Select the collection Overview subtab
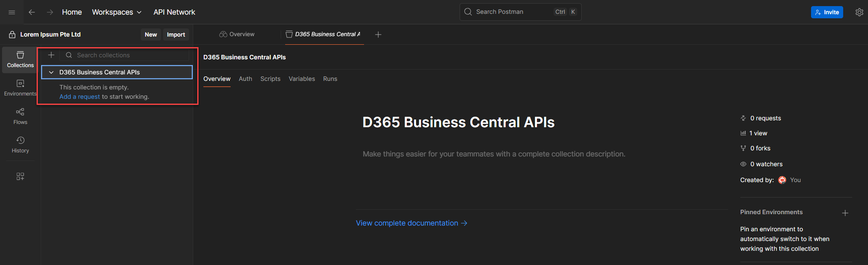The width and height of the screenshot is (868, 265). pyautogui.click(x=217, y=79)
